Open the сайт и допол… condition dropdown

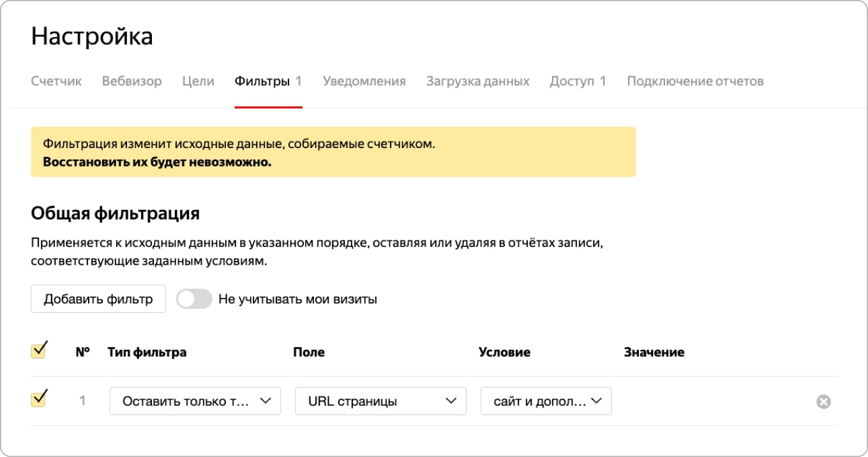tap(546, 401)
